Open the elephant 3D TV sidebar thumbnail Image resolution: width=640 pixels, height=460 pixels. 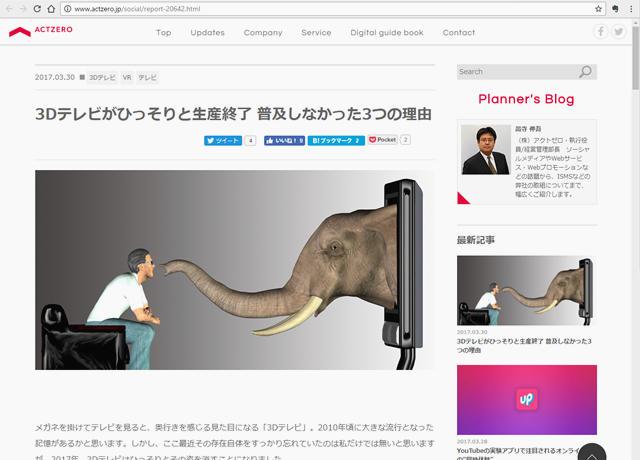(526, 291)
